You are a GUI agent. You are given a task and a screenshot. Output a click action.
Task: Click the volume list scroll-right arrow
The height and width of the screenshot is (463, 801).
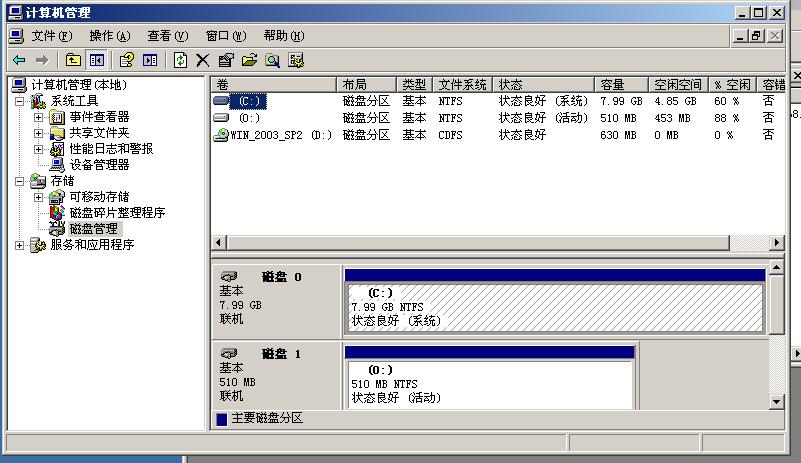tap(776, 243)
